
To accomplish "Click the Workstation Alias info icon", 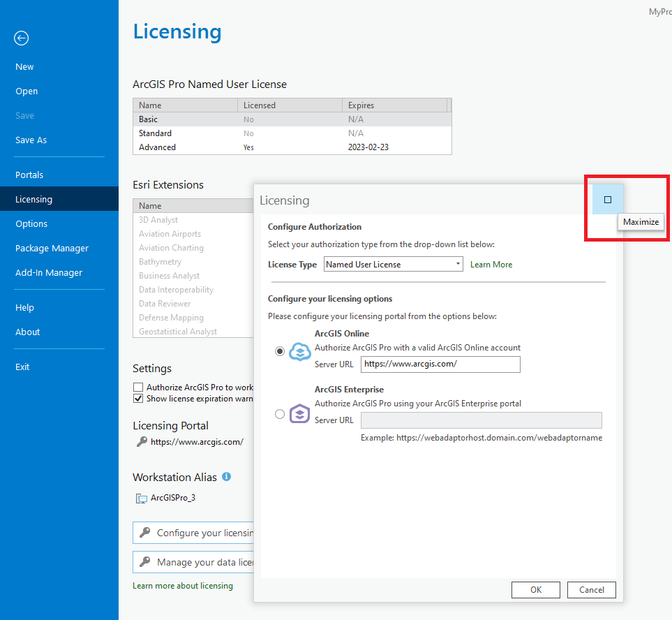I will tap(227, 476).
